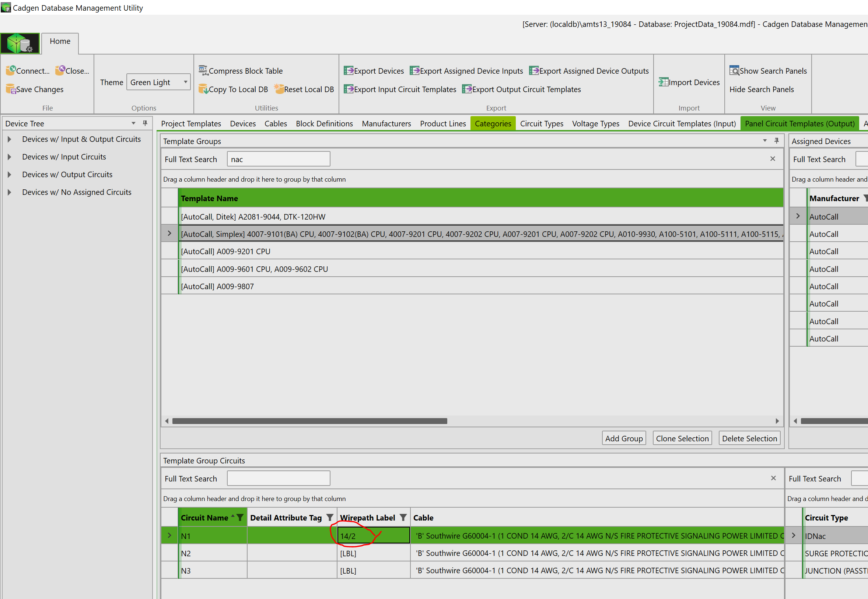Click the Template Groups scrollbar right arrow

click(x=777, y=421)
